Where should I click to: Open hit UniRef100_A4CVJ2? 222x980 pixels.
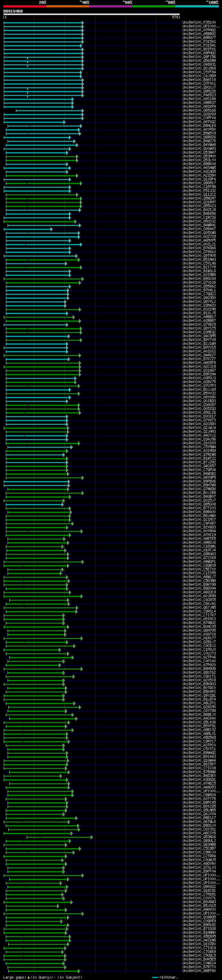[199, 435]
